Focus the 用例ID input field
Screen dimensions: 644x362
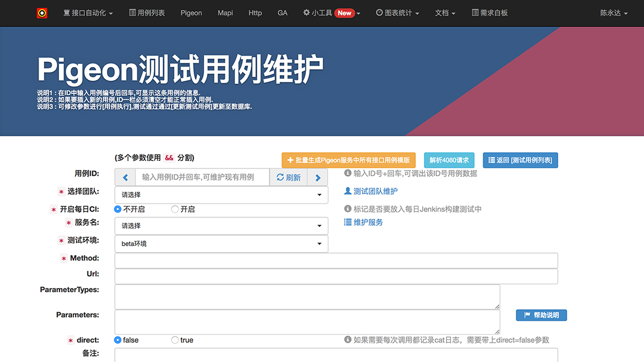(x=202, y=178)
